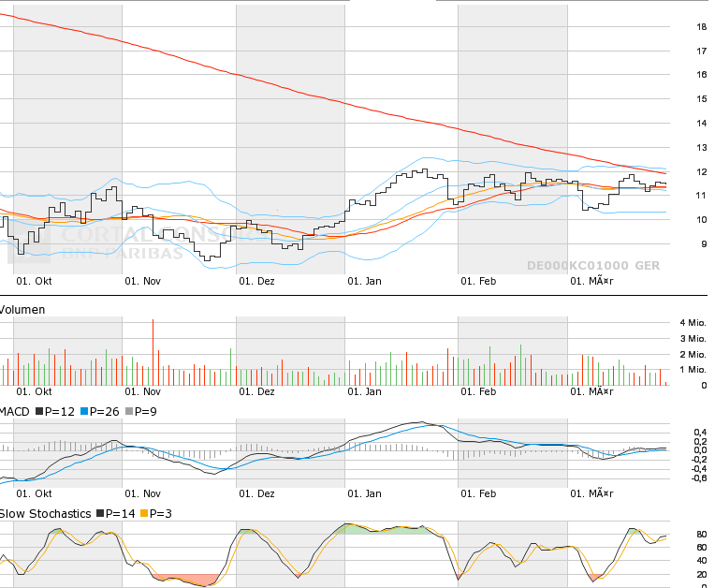
Task: Click the DE000KC01000 GER watermark label
Action: (592, 266)
